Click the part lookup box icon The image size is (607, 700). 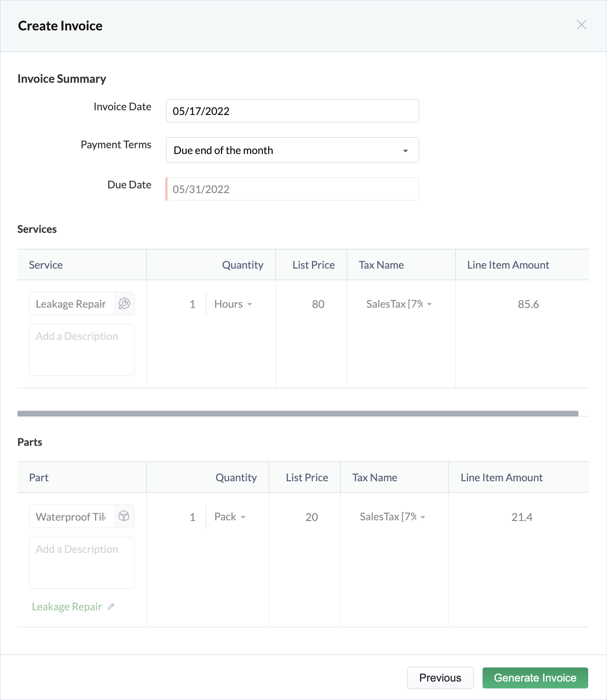coord(124,516)
